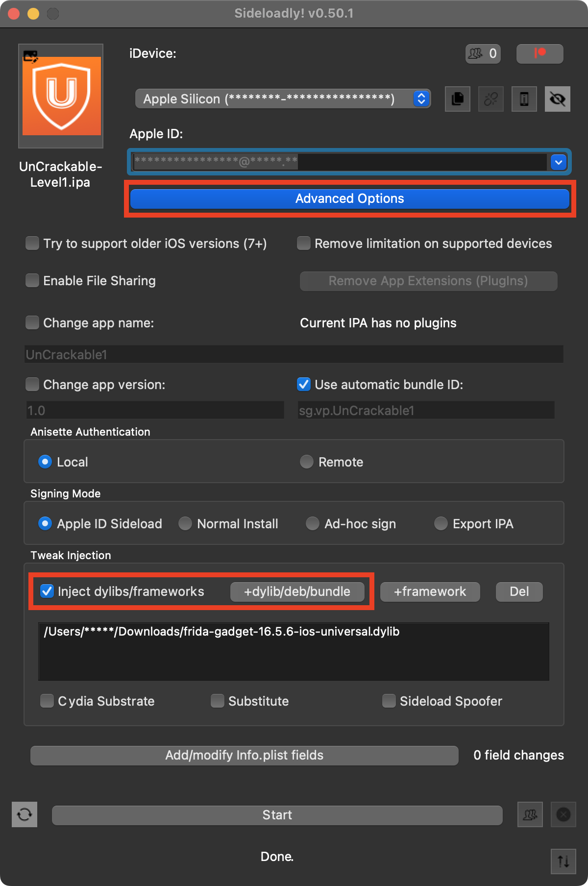Enable the File Sharing checkbox

pos(32,281)
